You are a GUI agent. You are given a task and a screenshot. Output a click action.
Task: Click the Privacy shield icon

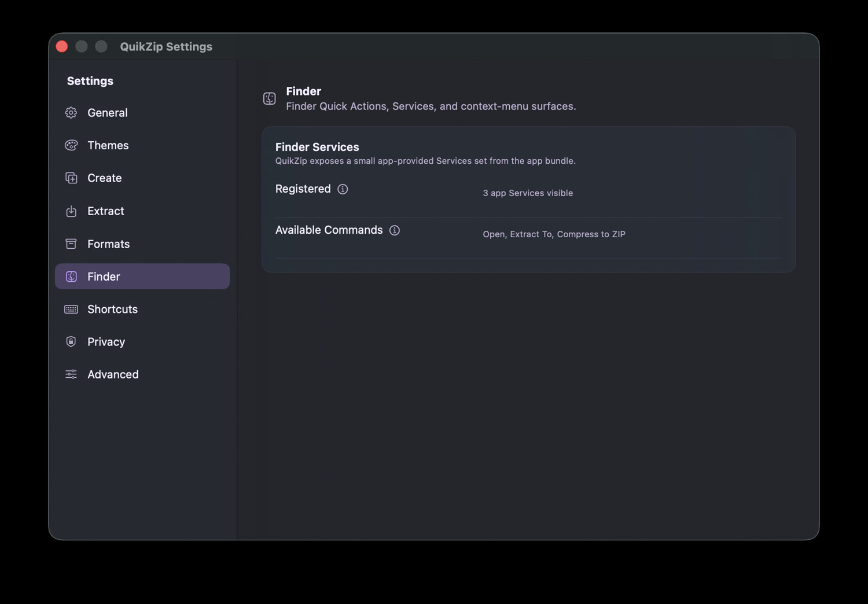(71, 342)
